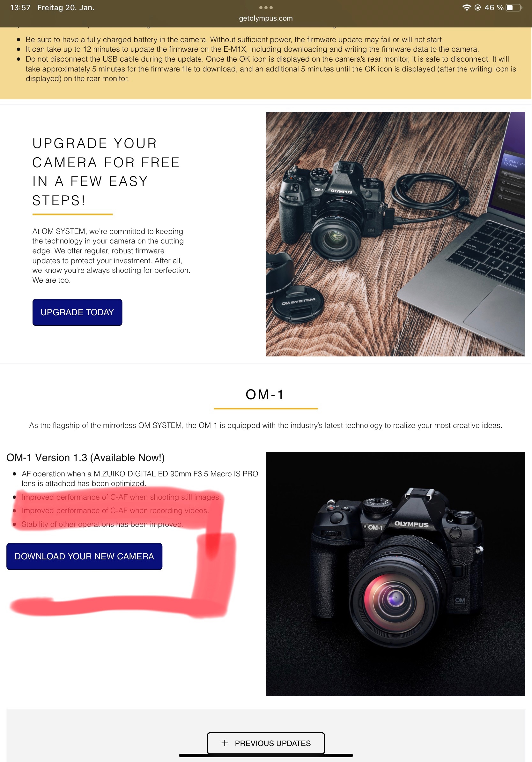
Task: Tap the date Freitag 20. Jan.
Action: tap(66, 8)
